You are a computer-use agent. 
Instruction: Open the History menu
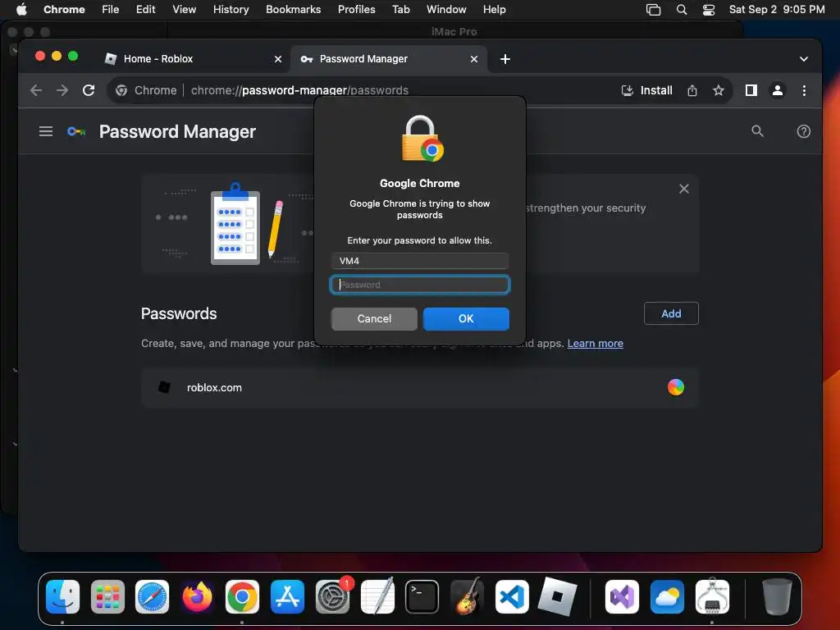[x=231, y=10]
